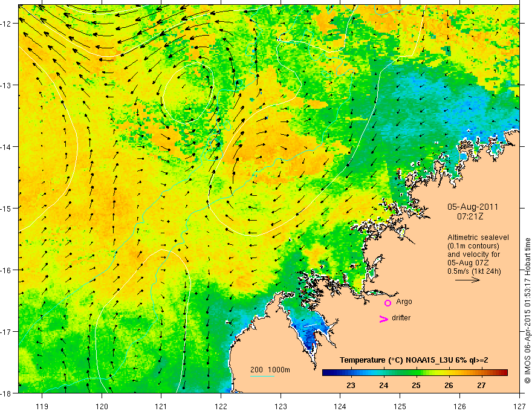Click the color bar label '27'
This screenshot has width=532, height=411.
click(481, 385)
